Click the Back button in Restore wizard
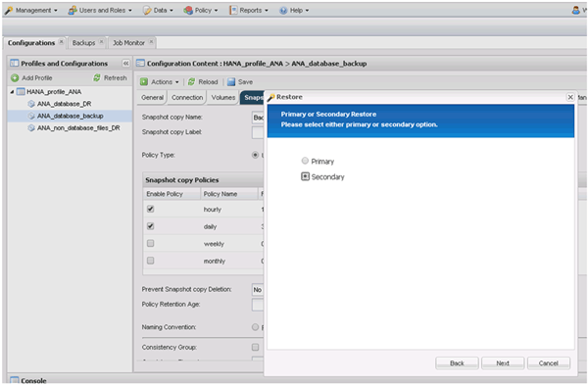The width and height of the screenshot is (588, 385). 457,362
